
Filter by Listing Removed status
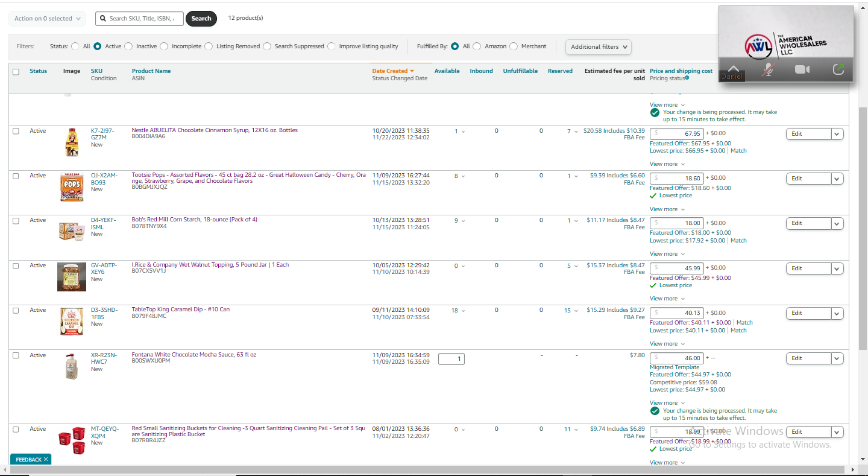[x=209, y=46]
